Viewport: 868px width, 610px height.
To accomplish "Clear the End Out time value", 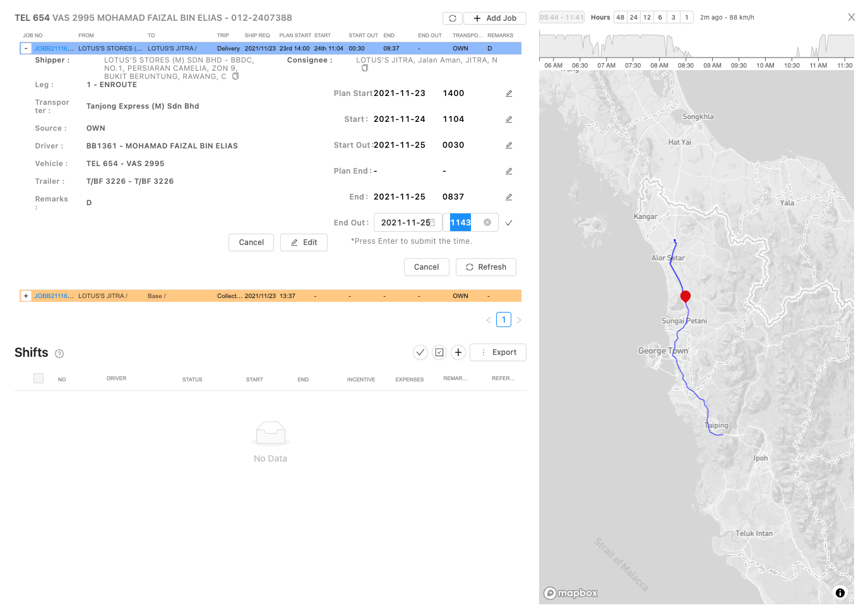I will (487, 222).
